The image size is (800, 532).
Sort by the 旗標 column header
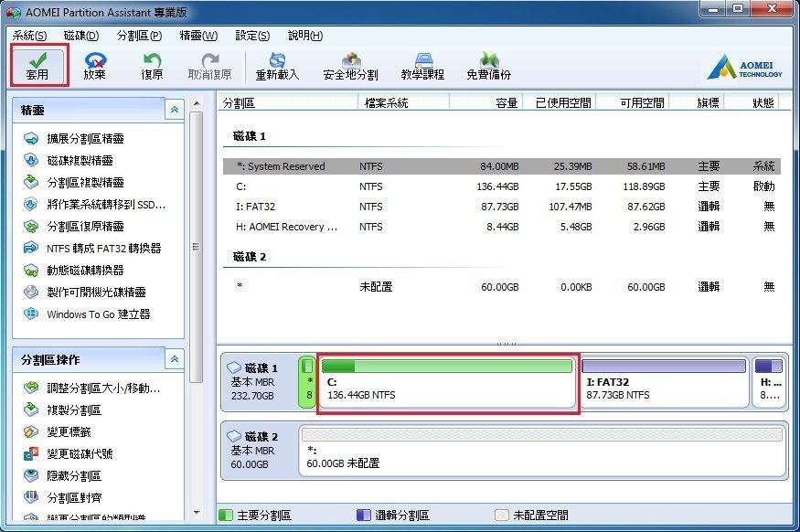[697, 102]
